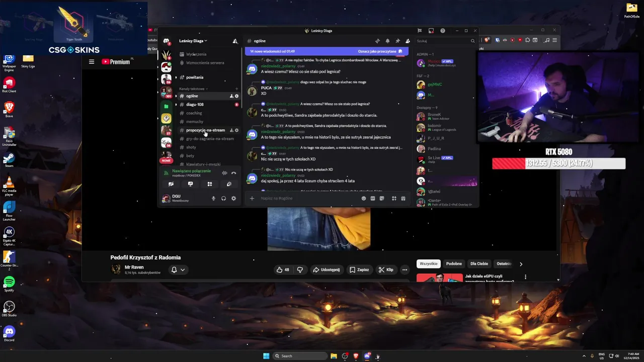Show next YouTube filter chips arrow
The image size is (644, 362).
click(521, 263)
